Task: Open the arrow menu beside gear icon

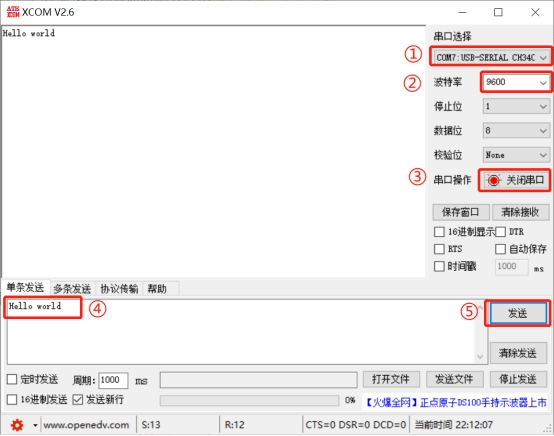Action: coord(35,425)
